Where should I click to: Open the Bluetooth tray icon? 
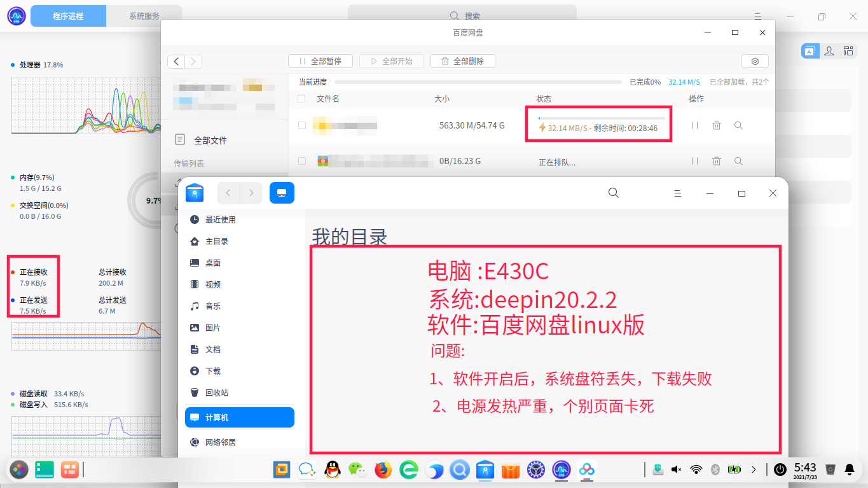pos(715,470)
